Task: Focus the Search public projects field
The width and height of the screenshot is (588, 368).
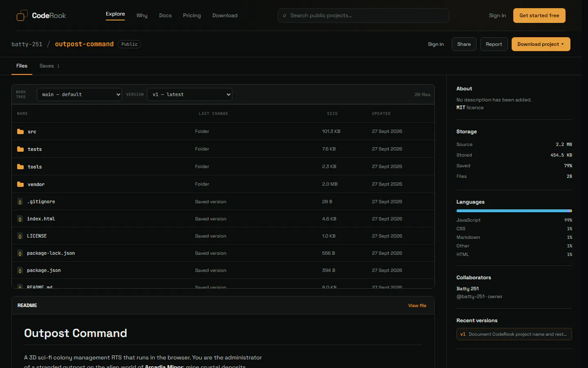Action: pos(363,16)
